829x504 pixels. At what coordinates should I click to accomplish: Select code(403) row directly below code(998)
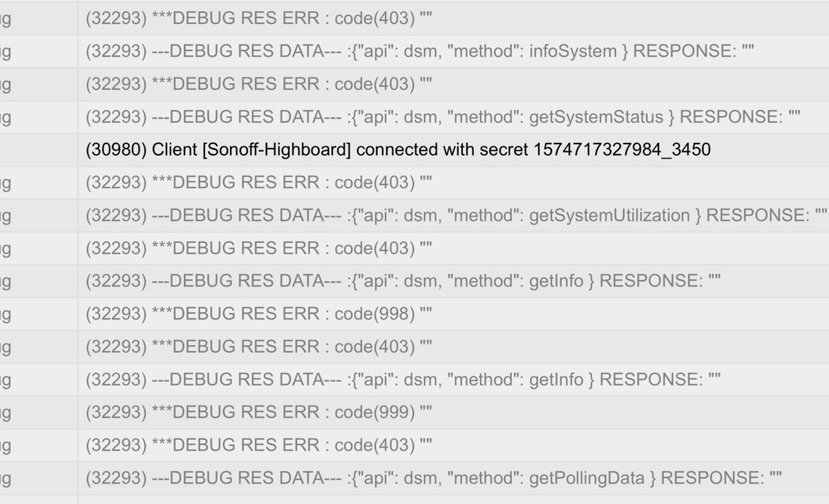454,347
